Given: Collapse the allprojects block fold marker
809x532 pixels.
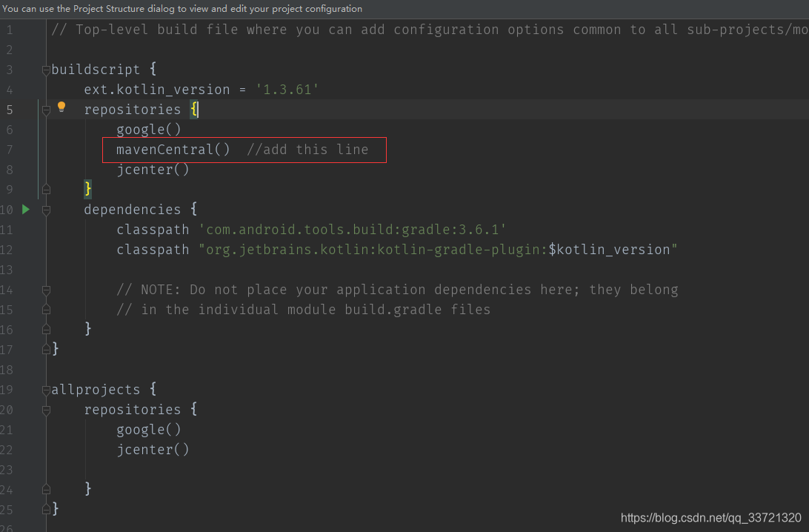Looking at the screenshot, I should 46,390.
